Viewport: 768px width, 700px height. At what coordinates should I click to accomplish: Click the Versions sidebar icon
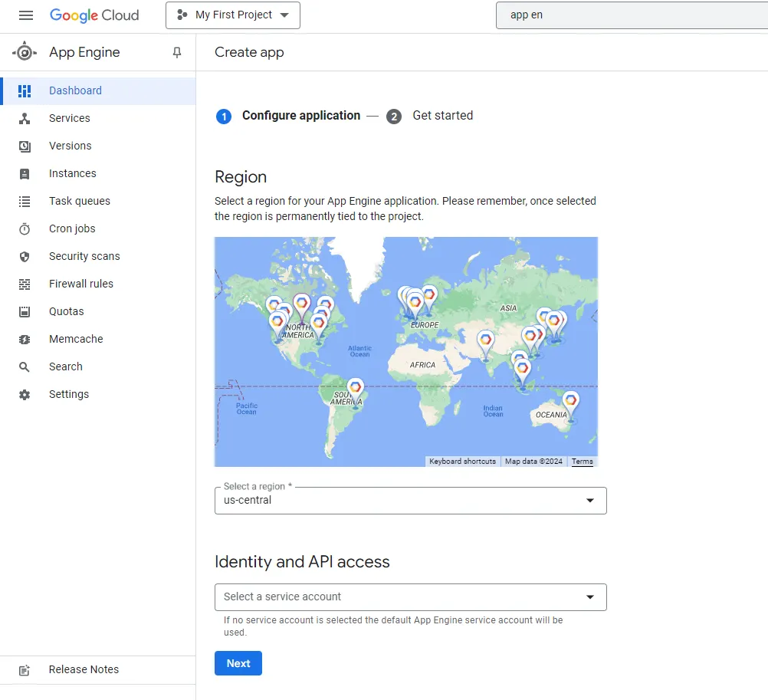[x=25, y=146]
